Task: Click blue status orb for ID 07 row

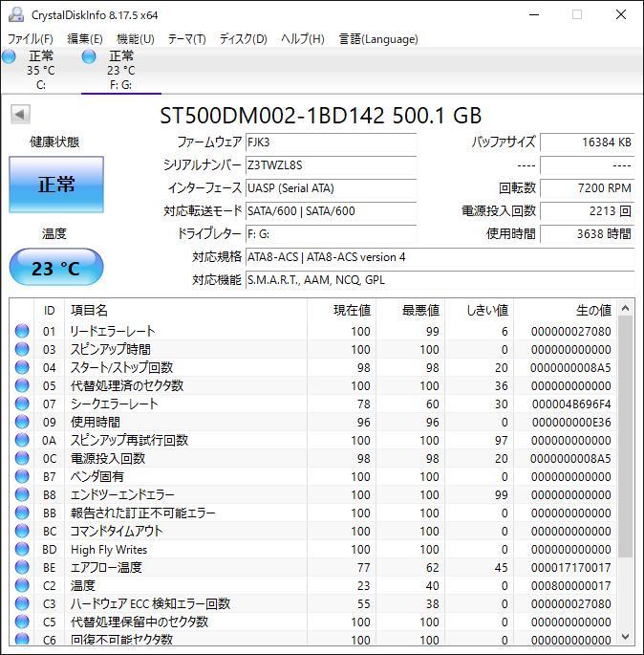Action: tap(22, 404)
